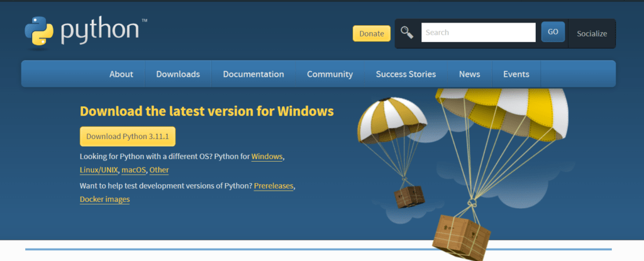This screenshot has width=644, height=261.
Task: Open the News menu
Action: tap(469, 74)
